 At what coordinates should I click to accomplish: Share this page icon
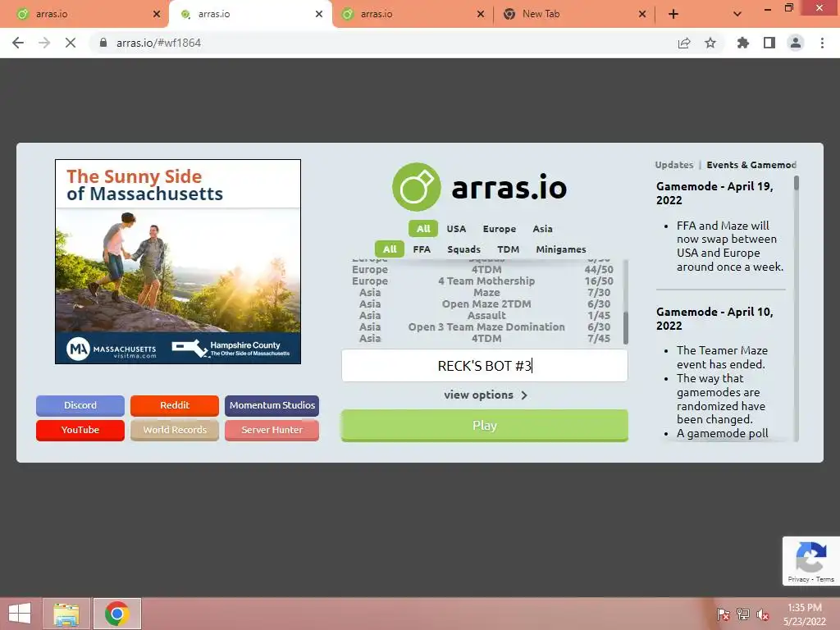[684, 43]
